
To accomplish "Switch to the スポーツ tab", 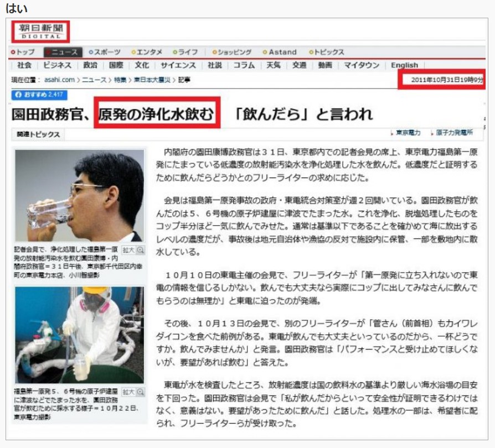I will [105, 52].
